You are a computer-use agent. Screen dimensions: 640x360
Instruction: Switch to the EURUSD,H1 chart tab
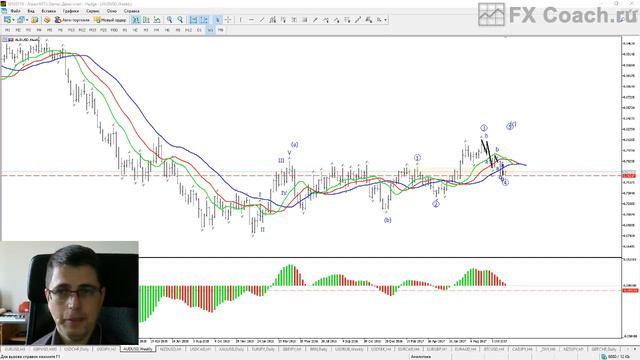pyautogui.click(x=15, y=349)
